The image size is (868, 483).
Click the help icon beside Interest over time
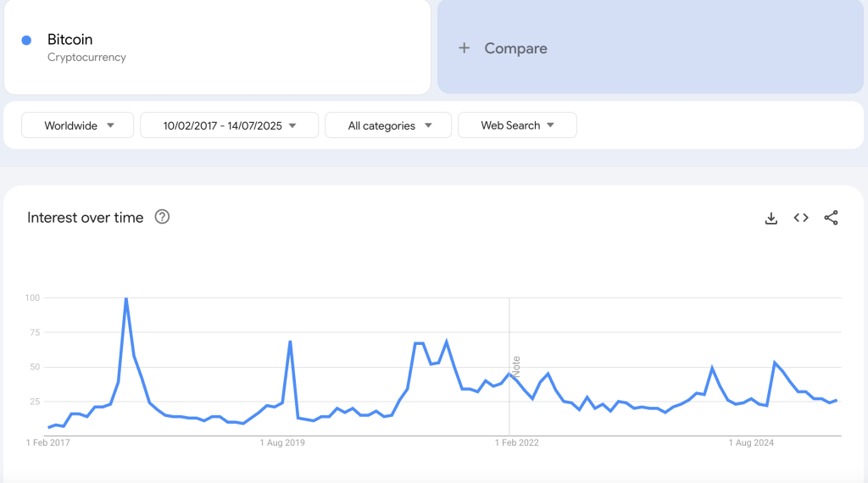pyautogui.click(x=163, y=217)
